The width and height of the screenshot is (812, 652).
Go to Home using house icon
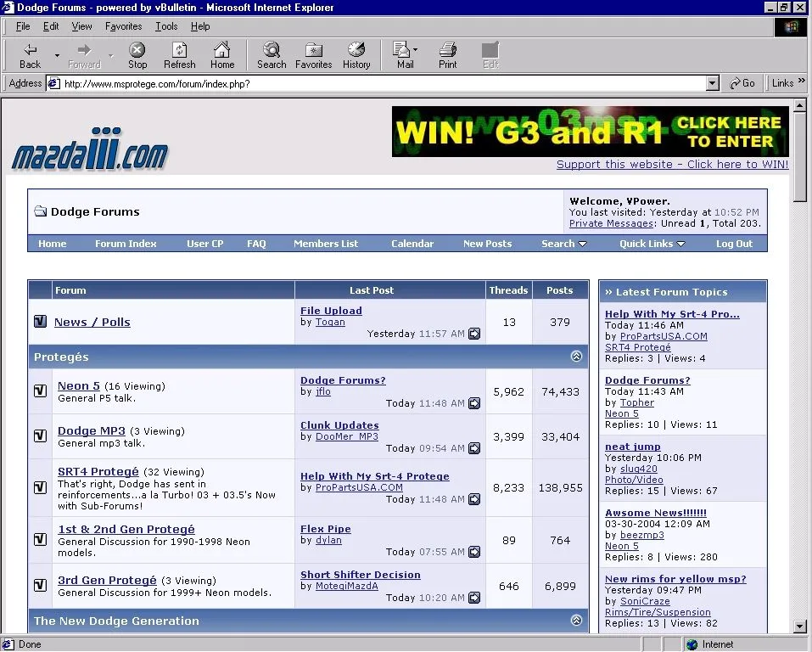coord(221,50)
